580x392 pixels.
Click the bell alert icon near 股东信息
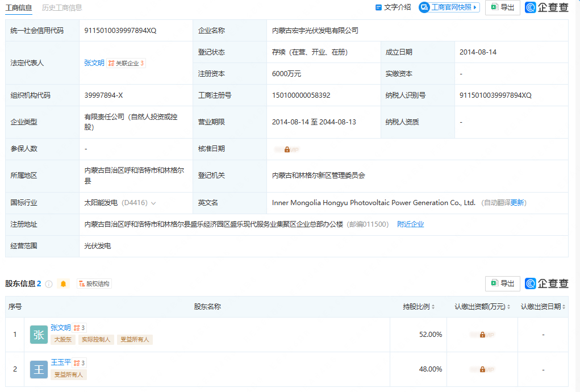click(63, 283)
